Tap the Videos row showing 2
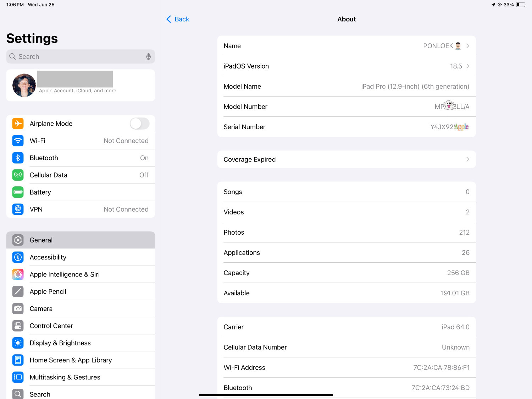This screenshot has width=532, height=399. [347, 212]
